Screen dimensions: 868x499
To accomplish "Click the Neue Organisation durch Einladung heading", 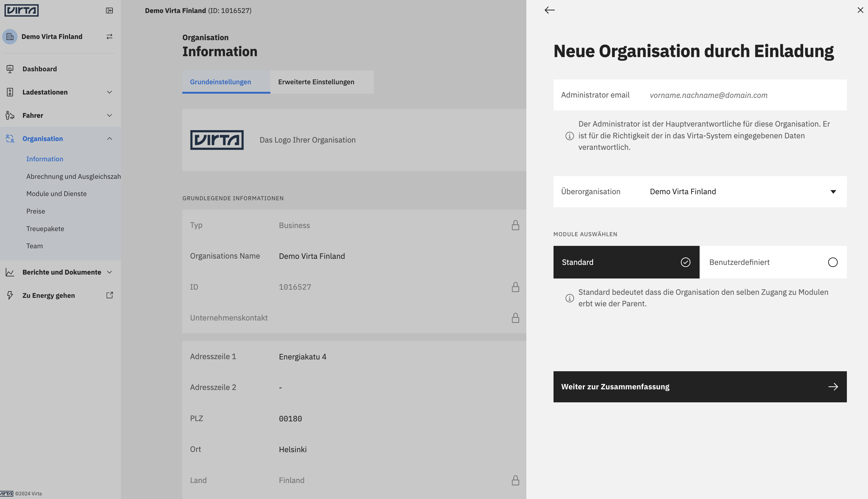I will tap(693, 51).
